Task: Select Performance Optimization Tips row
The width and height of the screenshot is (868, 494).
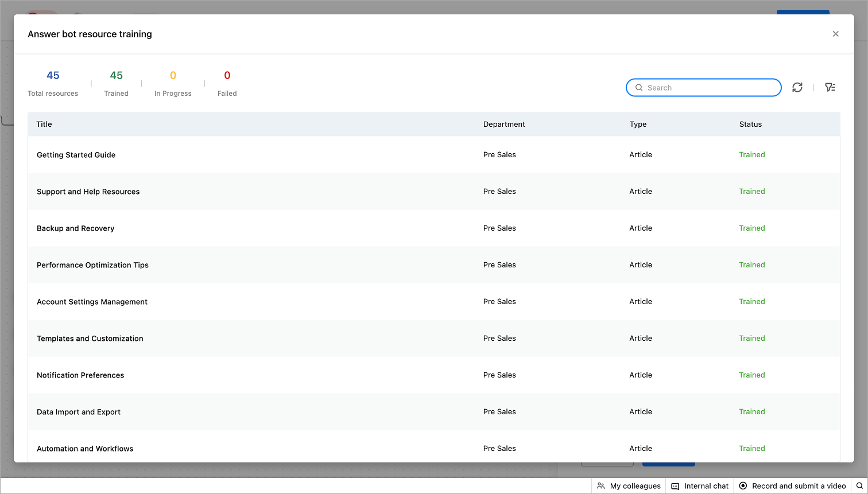Action: pos(434,265)
